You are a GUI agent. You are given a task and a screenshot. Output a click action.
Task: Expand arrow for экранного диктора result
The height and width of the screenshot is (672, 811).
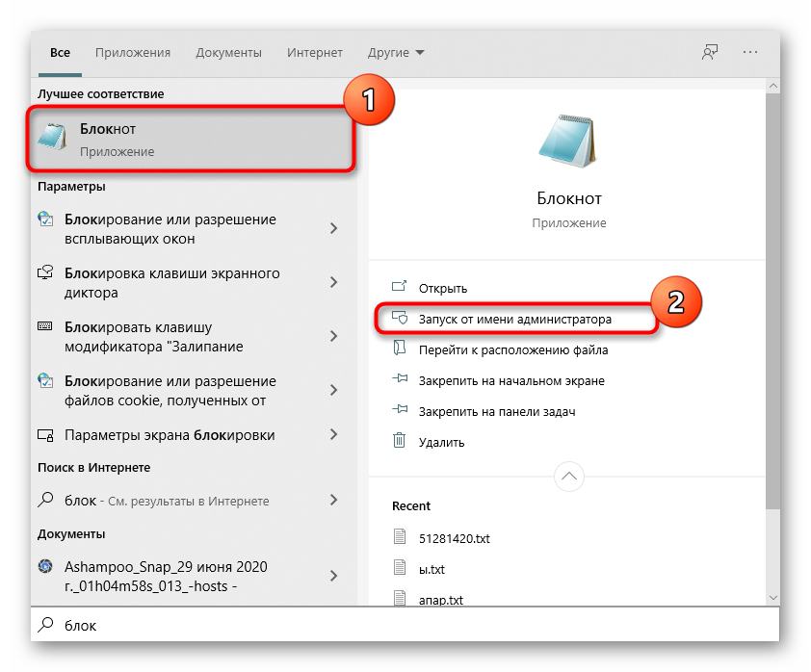tap(333, 282)
